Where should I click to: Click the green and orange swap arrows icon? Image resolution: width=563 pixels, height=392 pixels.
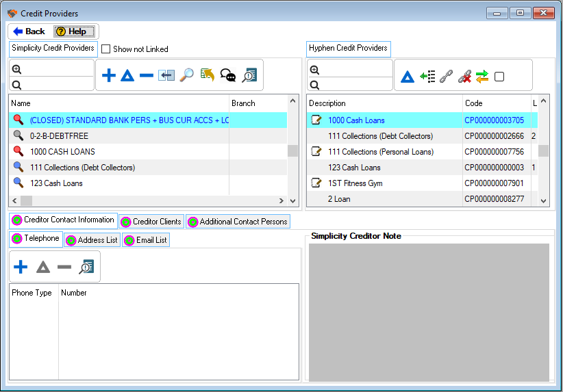click(482, 77)
